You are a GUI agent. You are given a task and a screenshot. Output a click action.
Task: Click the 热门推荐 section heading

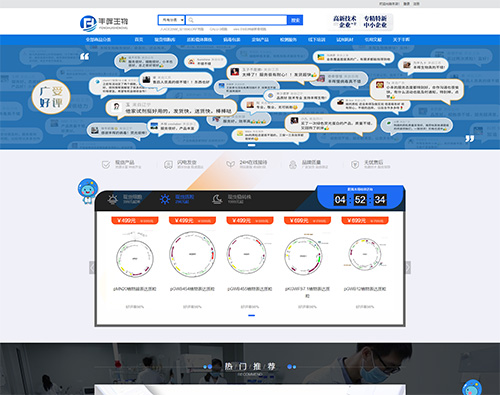point(250,367)
